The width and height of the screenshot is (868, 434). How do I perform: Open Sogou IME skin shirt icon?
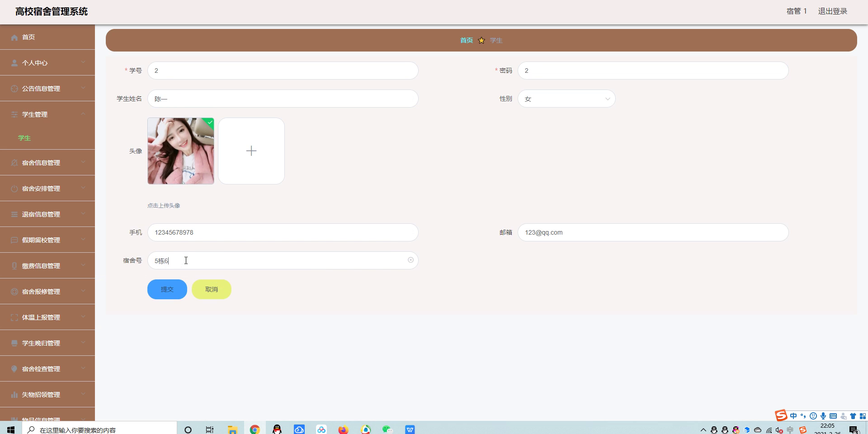[x=853, y=416]
